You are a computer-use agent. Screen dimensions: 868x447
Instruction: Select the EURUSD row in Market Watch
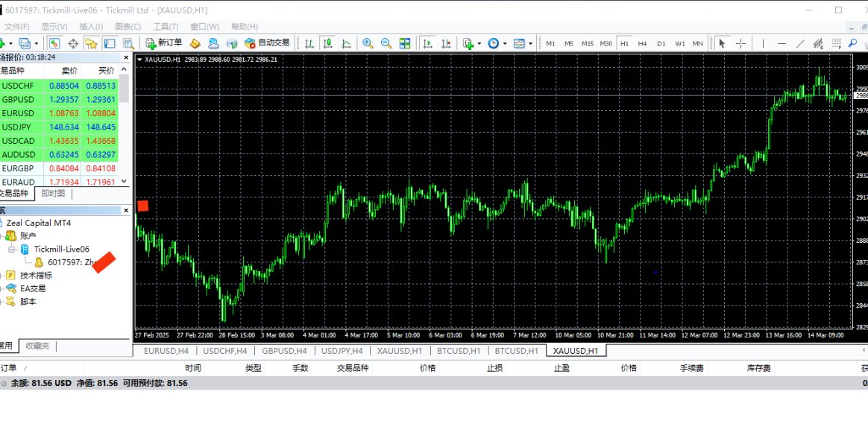19,113
